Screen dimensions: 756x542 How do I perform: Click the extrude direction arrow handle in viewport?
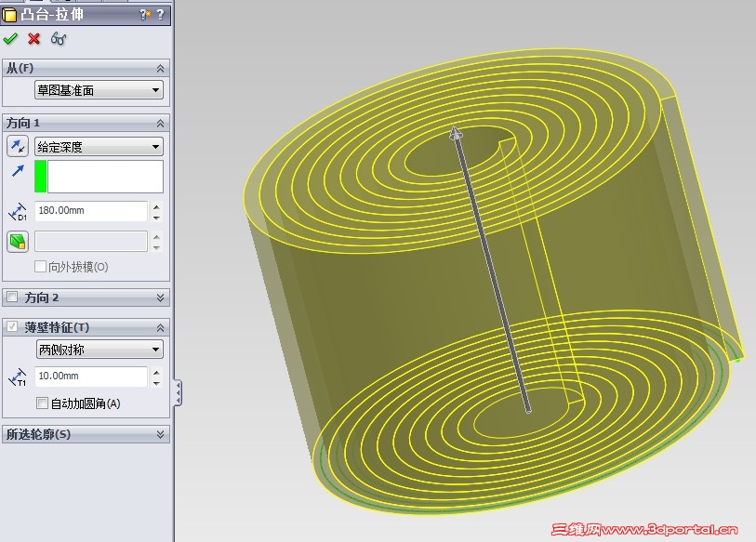(455, 134)
